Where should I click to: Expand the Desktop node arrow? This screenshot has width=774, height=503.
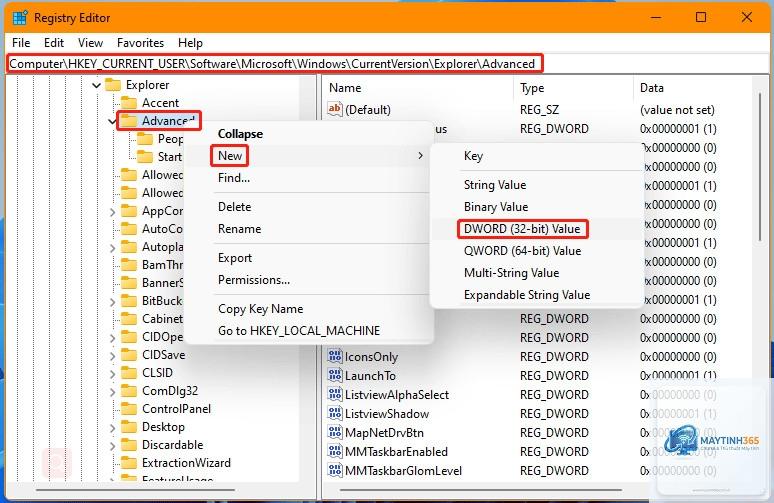[x=113, y=427]
